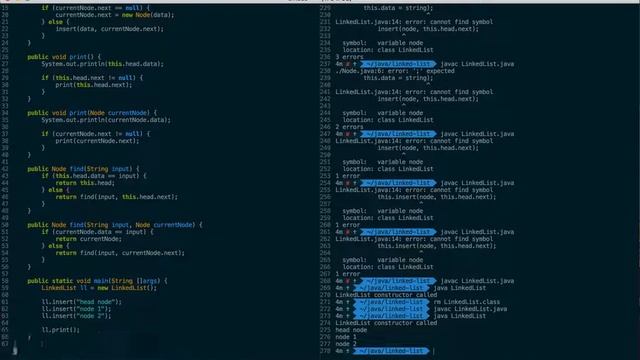Click the ~/java/linked-list prompt on terminal line 278
The image size is (640, 360).
point(391,351)
